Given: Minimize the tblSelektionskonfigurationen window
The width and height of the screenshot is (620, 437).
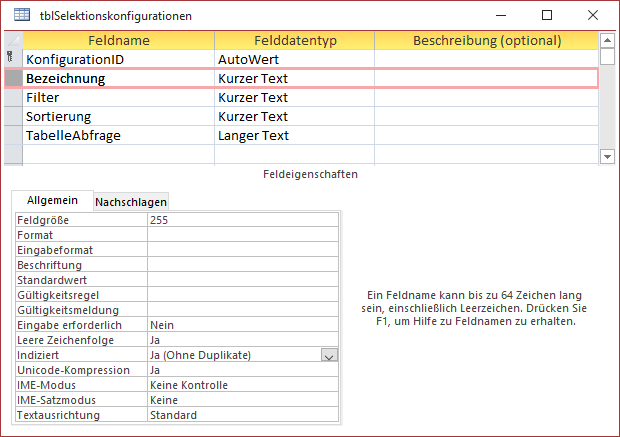Looking at the screenshot, I should (501, 15).
